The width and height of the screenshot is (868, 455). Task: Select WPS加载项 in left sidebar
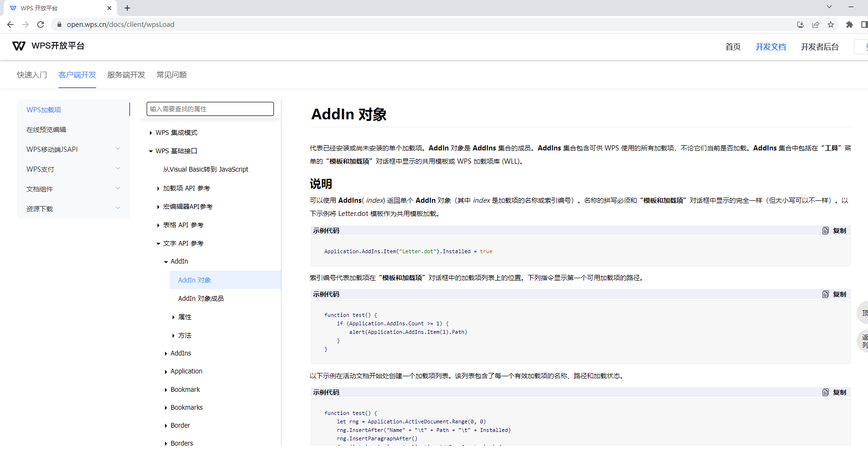pyautogui.click(x=74, y=109)
